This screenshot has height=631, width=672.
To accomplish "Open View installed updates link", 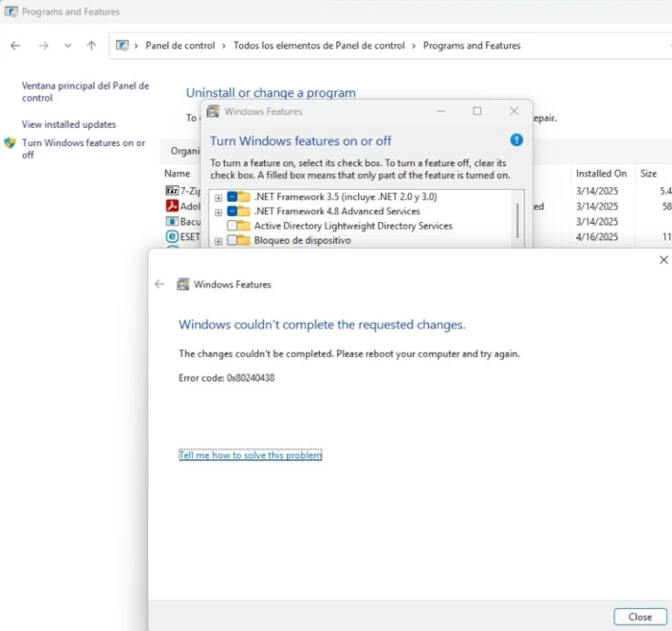I will tap(69, 124).
